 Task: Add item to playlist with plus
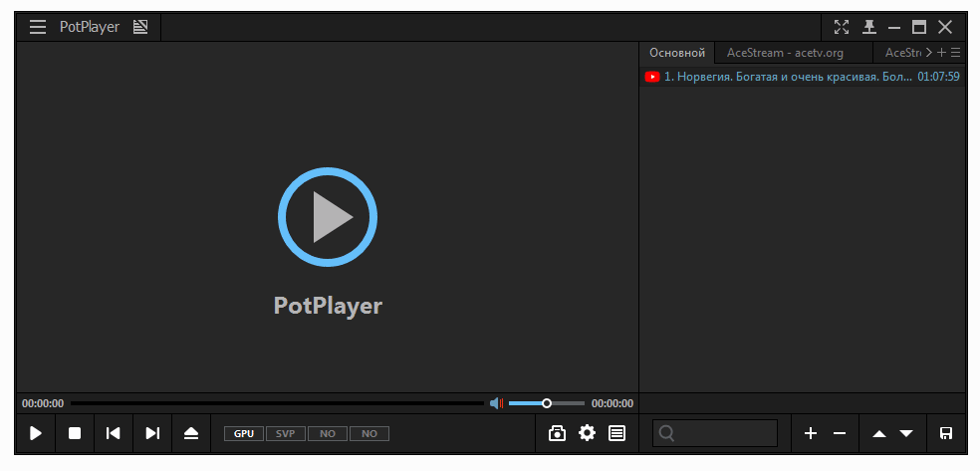tap(811, 433)
